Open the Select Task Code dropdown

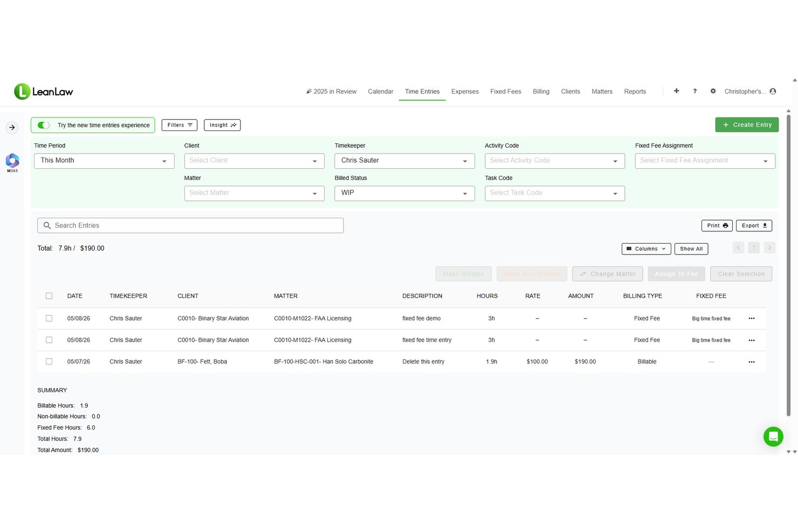click(555, 193)
